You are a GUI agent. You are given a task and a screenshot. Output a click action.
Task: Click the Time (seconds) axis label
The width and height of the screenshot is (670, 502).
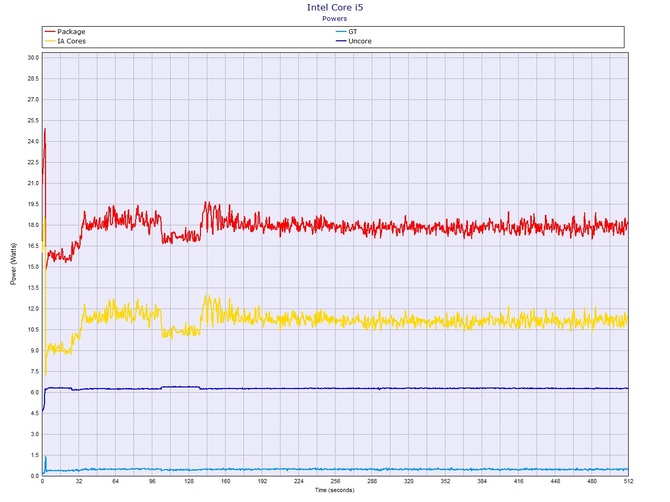click(x=335, y=490)
